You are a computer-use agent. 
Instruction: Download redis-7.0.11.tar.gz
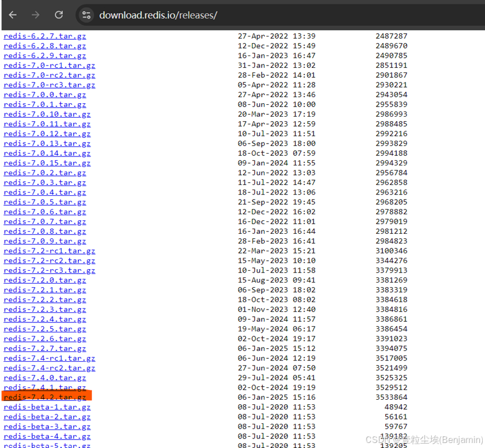(47, 124)
